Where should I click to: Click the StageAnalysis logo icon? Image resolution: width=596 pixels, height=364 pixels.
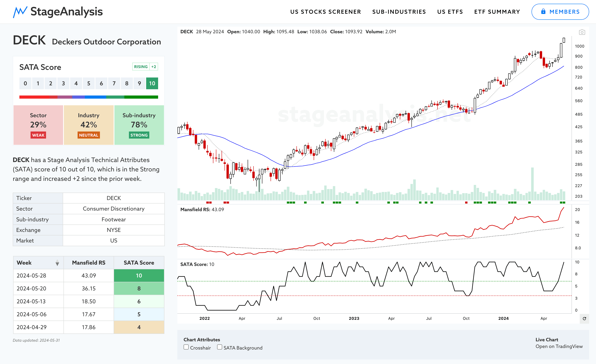pyautogui.click(x=20, y=12)
